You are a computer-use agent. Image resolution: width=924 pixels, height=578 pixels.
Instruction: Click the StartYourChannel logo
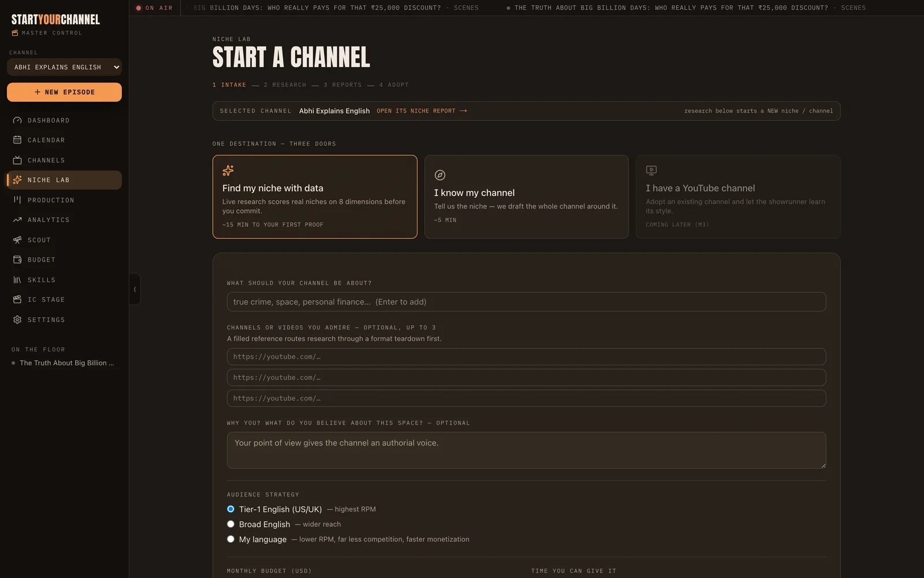tap(55, 20)
